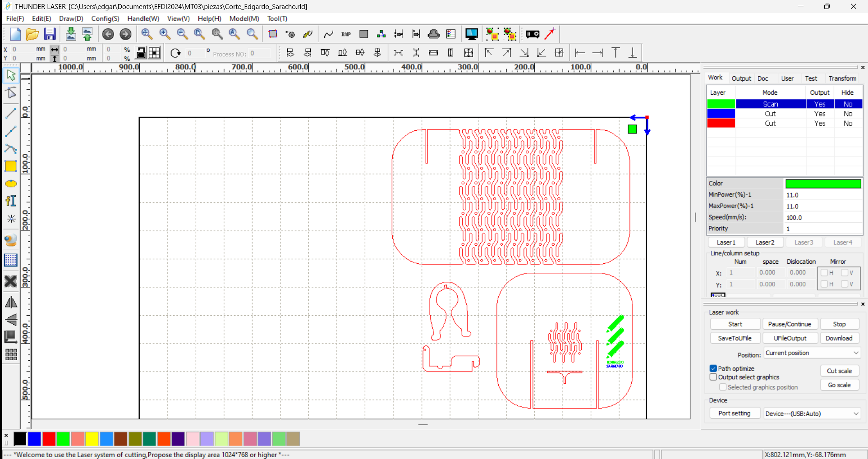Switch to the Output tab
868x459 pixels.
[x=741, y=78]
